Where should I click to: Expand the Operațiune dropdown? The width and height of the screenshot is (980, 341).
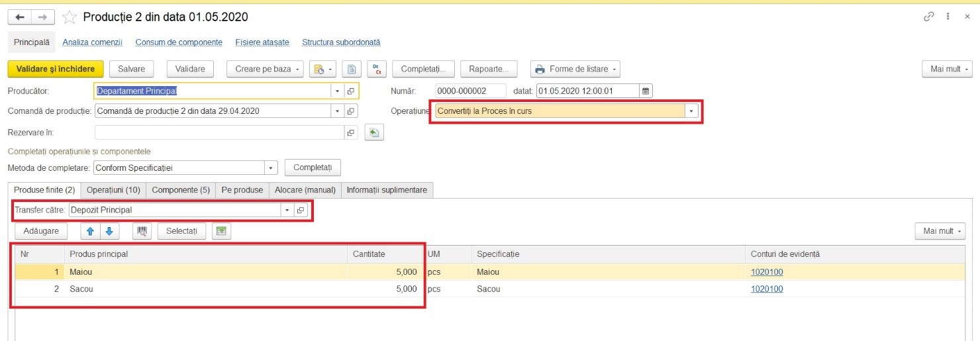tap(691, 111)
